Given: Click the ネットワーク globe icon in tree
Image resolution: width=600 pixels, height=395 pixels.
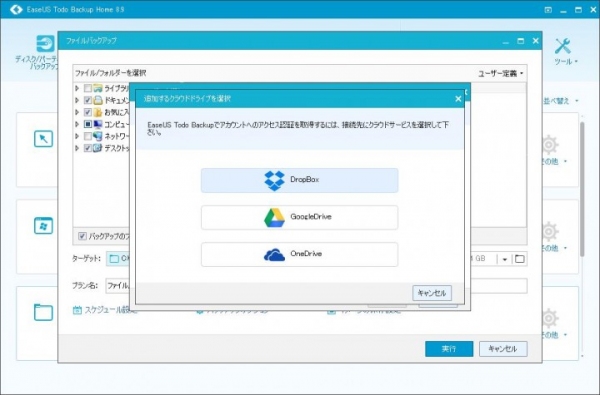Looking at the screenshot, I should 98,136.
